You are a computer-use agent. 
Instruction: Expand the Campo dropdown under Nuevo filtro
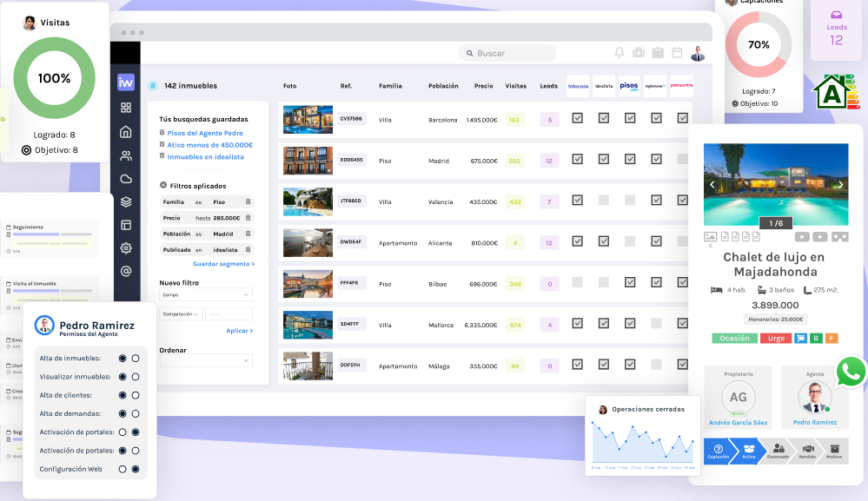coord(206,295)
